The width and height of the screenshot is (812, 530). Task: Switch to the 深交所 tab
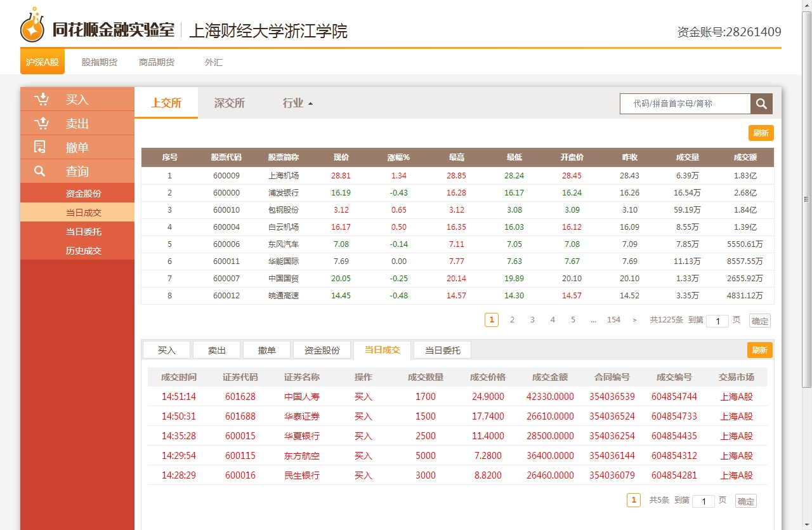pyautogui.click(x=229, y=103)
